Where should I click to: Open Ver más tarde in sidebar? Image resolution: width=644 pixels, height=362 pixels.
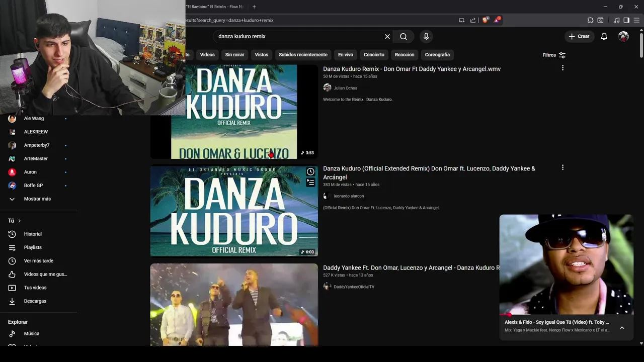38,261
